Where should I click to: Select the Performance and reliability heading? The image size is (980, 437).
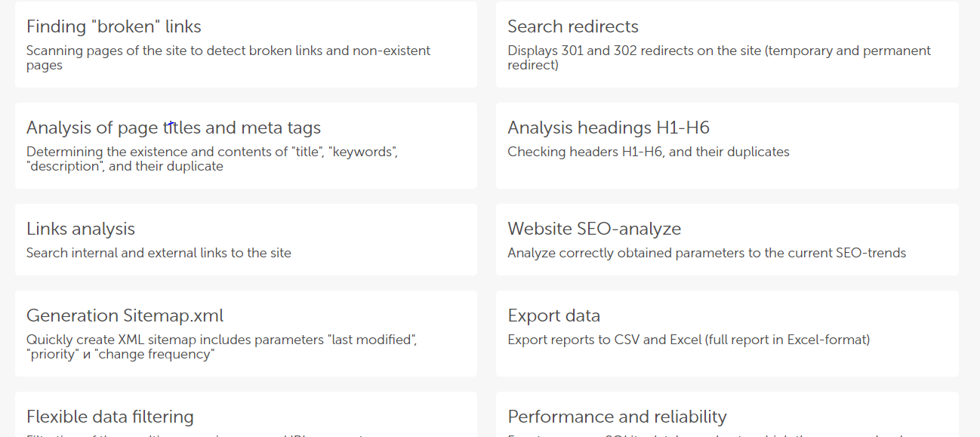tap(617, 417)
